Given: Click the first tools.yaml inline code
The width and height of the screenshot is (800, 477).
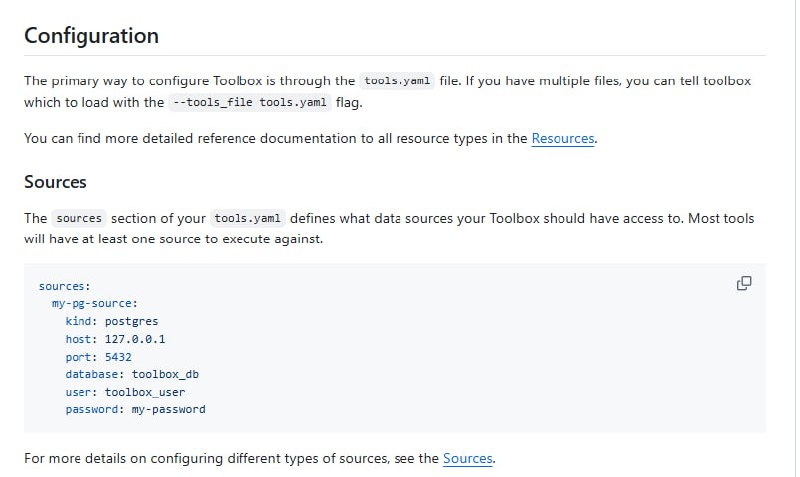Looking at the screenshot, I should (x=397, y=81).
